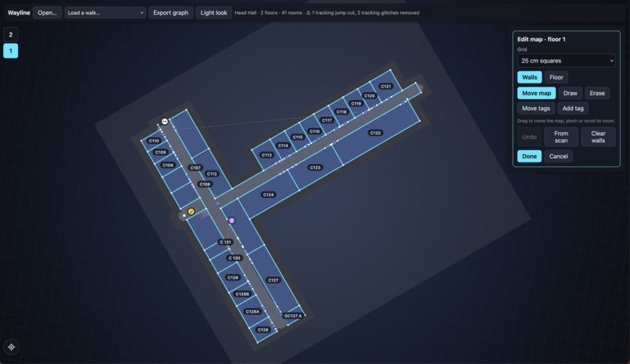The height and width of the screenshot is (364, 630).
Task: Select the Walls layer toggle
Action: [x=529, y=77]
